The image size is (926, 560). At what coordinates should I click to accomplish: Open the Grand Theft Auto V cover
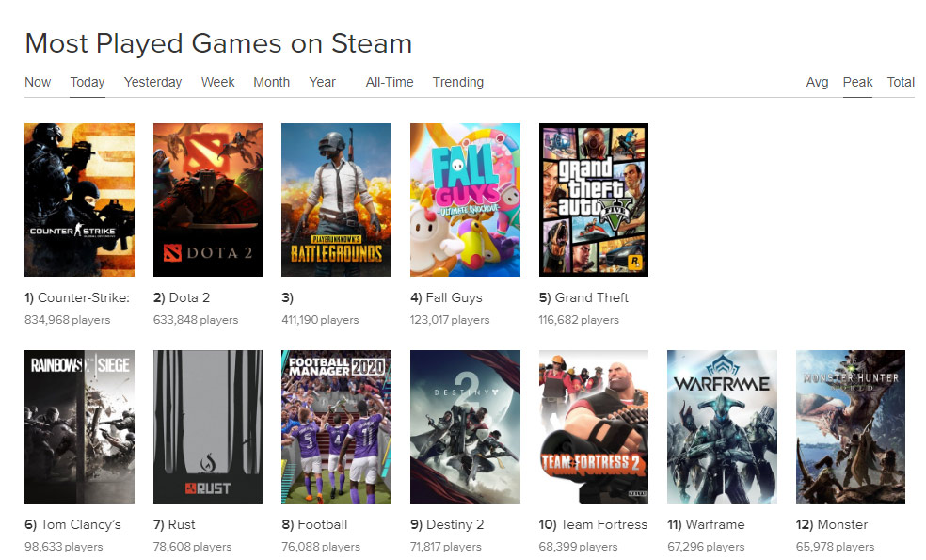point(594,200)
